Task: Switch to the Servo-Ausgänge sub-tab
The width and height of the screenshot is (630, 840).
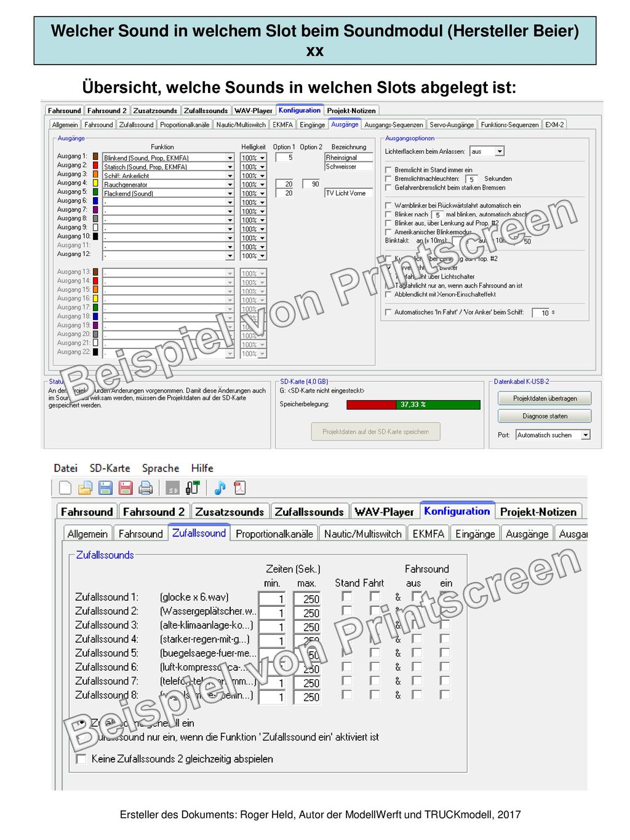Action: pos(452,125)
